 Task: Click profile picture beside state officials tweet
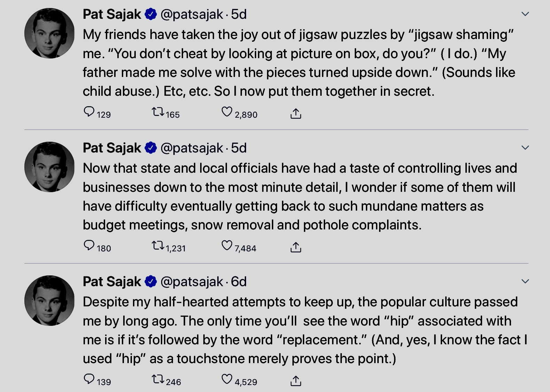pos(49,167)
